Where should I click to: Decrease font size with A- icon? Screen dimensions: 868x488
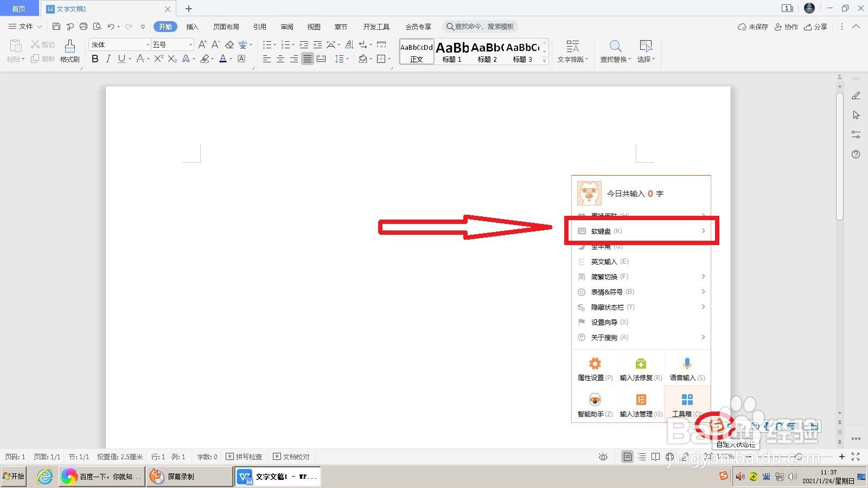(215, 44)
